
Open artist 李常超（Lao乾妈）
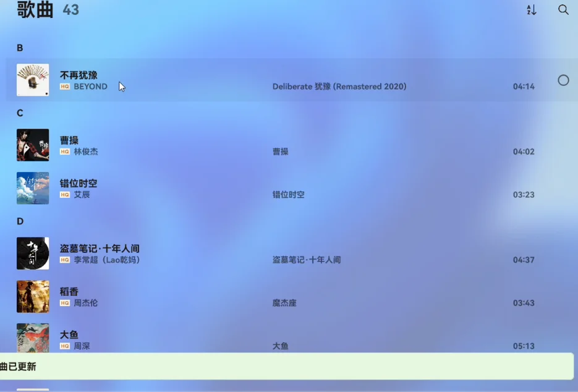pyautogui.click(x=107, y=260)
